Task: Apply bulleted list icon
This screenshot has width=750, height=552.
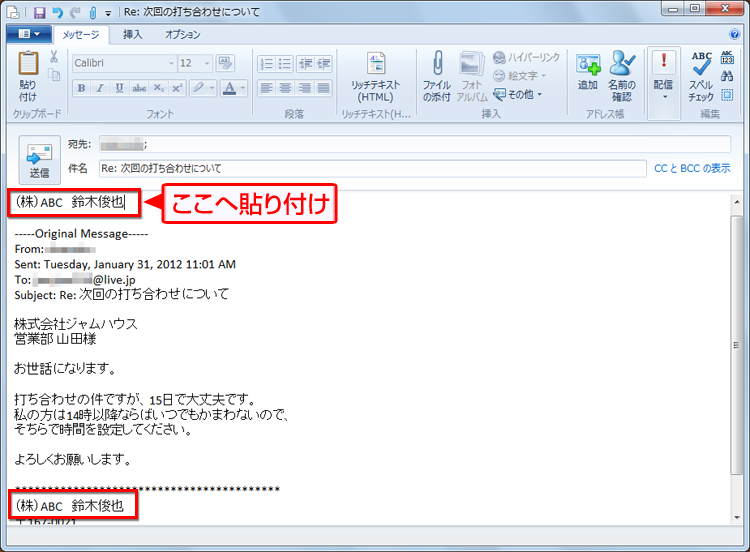Action: 285,64
